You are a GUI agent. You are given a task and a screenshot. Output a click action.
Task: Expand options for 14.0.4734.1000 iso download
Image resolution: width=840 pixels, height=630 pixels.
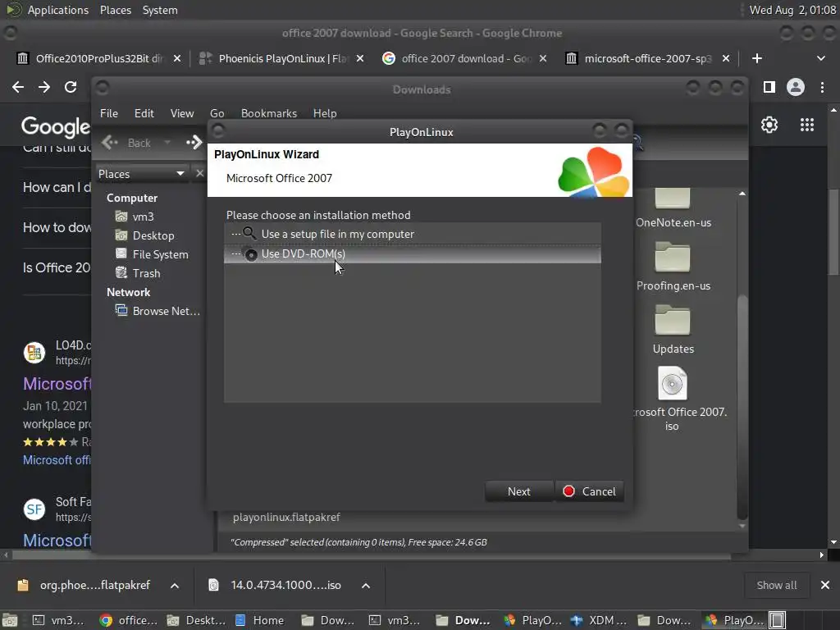(x=366, y=586)
